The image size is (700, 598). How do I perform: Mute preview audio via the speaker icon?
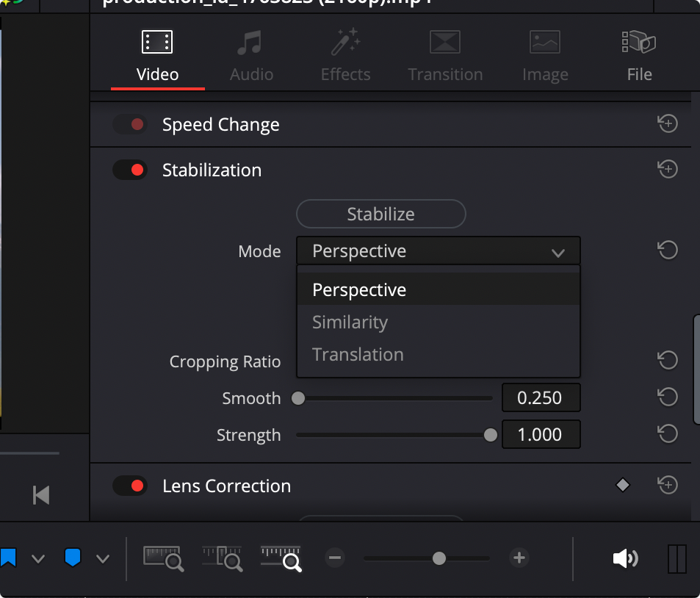coord(625,558)
